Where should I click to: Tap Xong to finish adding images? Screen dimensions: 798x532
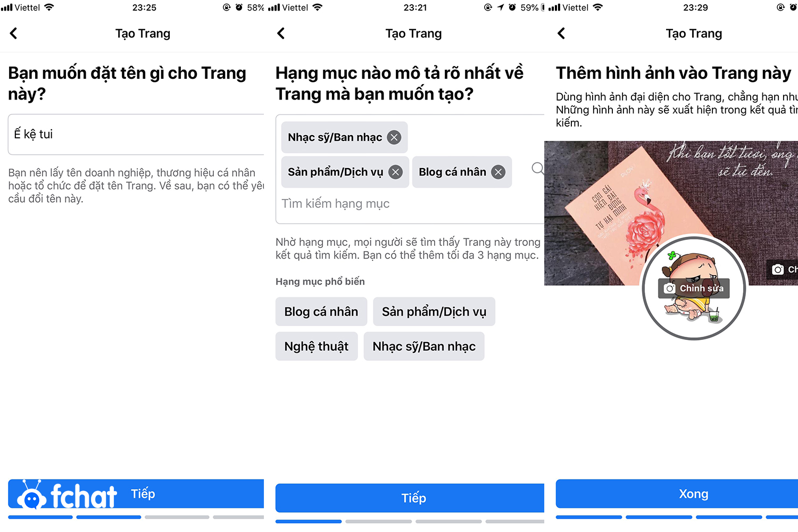[x=677, y=494]
